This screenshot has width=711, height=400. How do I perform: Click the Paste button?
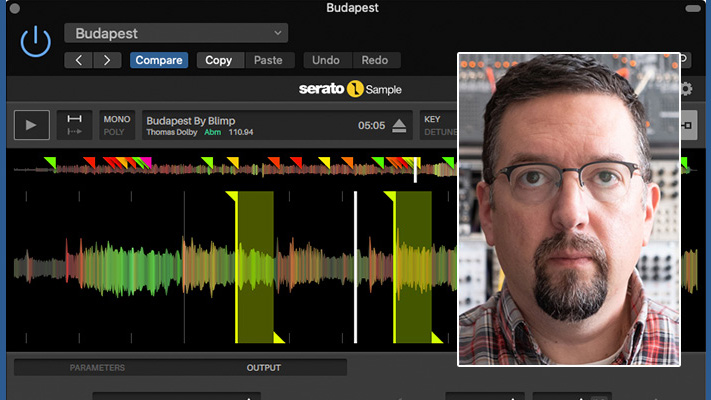tap(268, 60)
